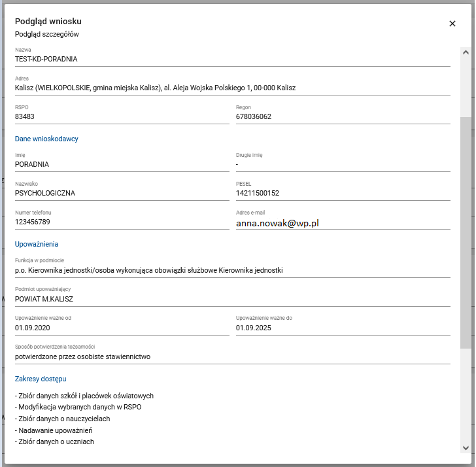Click Upoważnienie ważne do date 01.09.2025
Image resolution: width=476 pixels, height=467 pixels.
(343, 328)
